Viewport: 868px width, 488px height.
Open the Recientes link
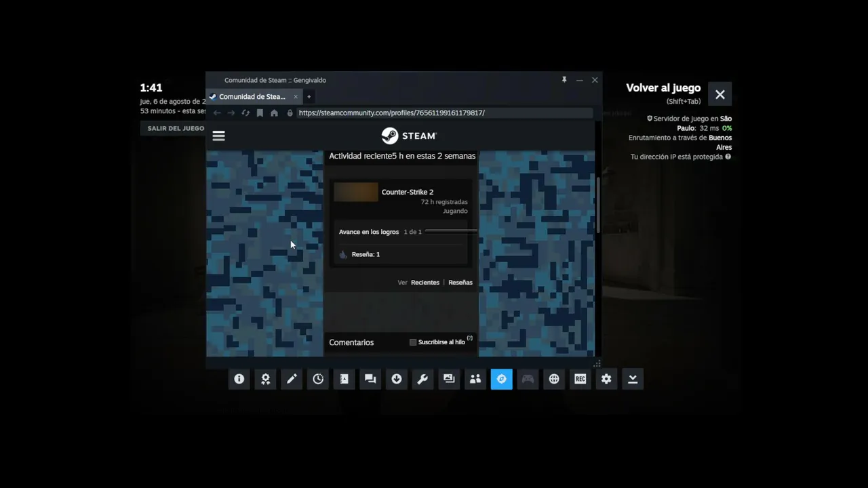[425, 283]
